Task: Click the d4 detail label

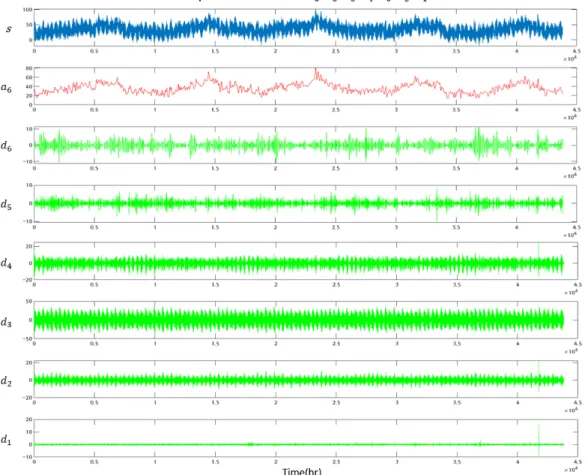Action: pyautogui.click(x=6, y=264)
